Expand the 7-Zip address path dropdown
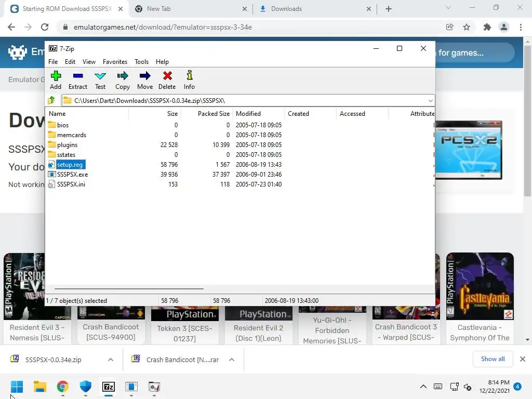532x399 pixels. [x=430, y=100]
